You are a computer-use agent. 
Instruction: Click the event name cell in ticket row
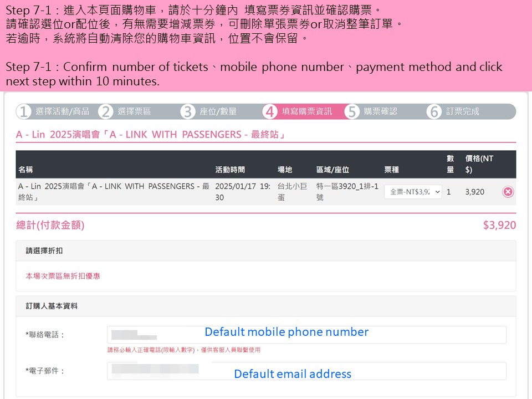click(x=114, y=192)
